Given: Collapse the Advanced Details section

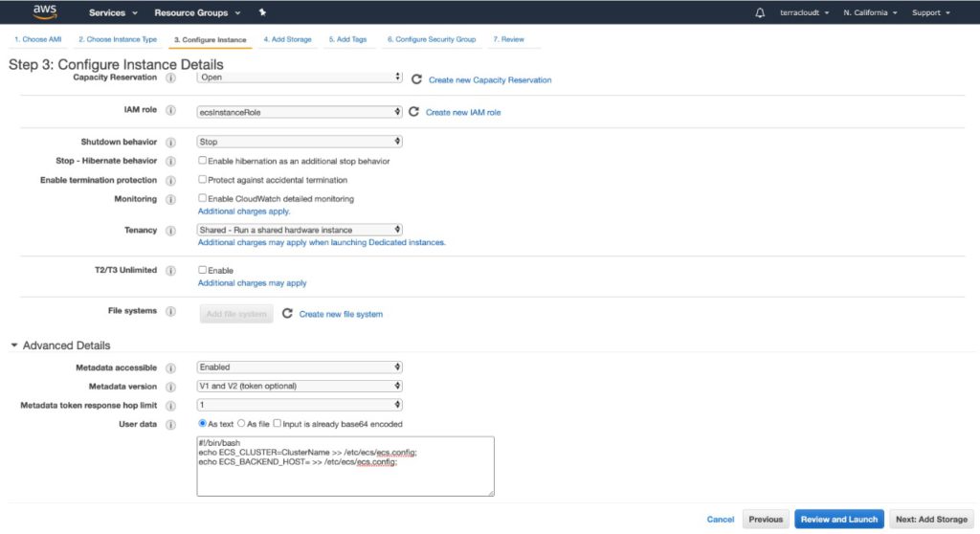Looking at the screenshot, I should click(14, 345).
